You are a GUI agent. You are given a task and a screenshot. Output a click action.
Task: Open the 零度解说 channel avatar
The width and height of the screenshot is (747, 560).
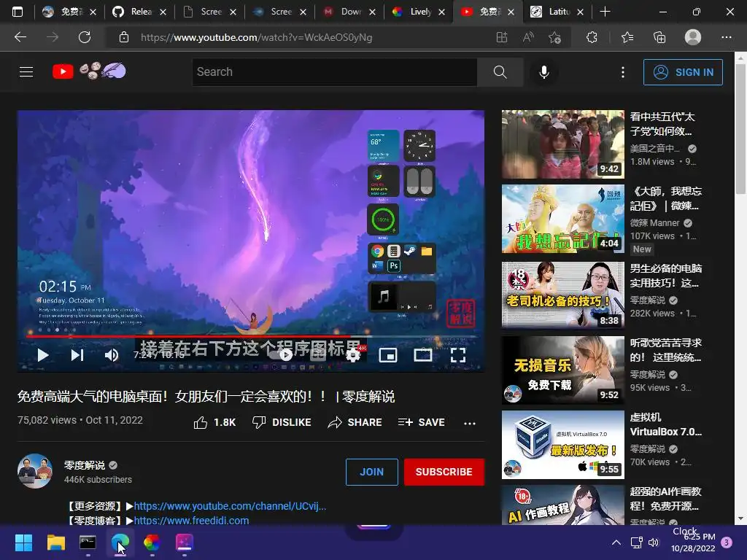tap(35, 471)
